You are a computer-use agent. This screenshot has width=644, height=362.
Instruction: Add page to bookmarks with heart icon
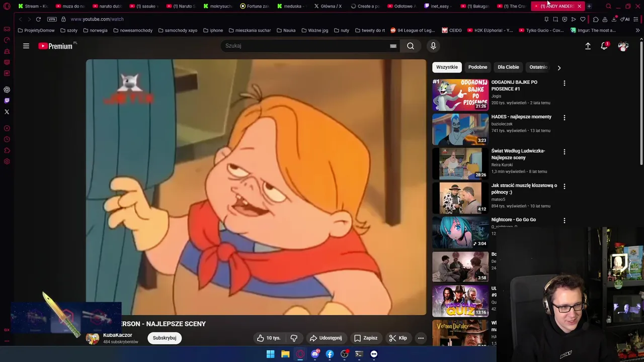583,19
